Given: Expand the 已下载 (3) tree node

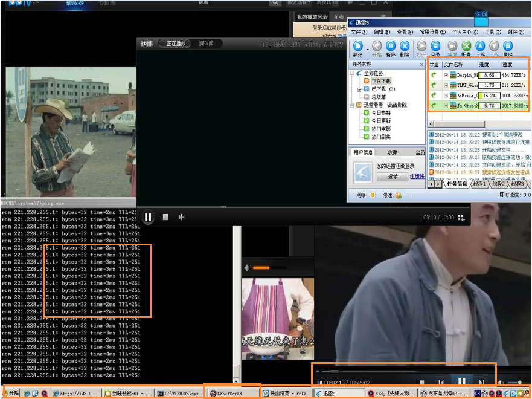Looking at the screenshot, I should pos(359,89).
